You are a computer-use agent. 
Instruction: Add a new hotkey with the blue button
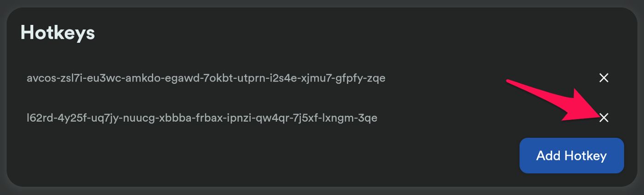point(572,156)
